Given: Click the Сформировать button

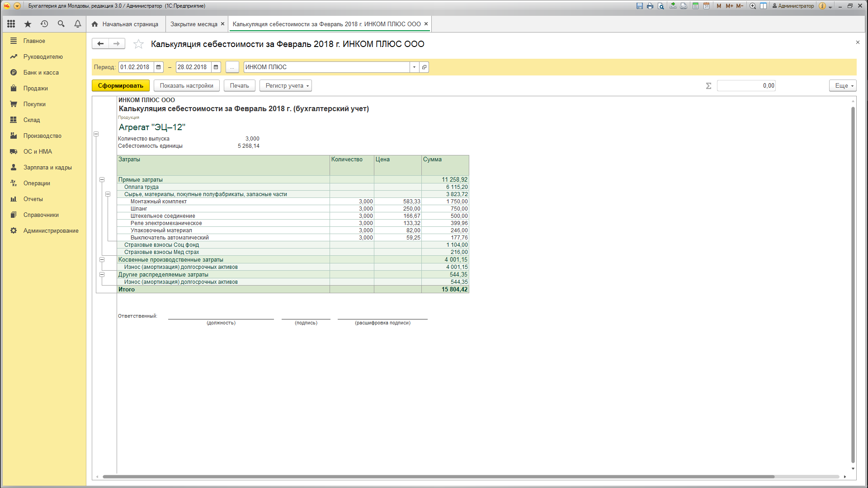Looking at the screenshot, I should pyautogui.click(x=121, y=85).
